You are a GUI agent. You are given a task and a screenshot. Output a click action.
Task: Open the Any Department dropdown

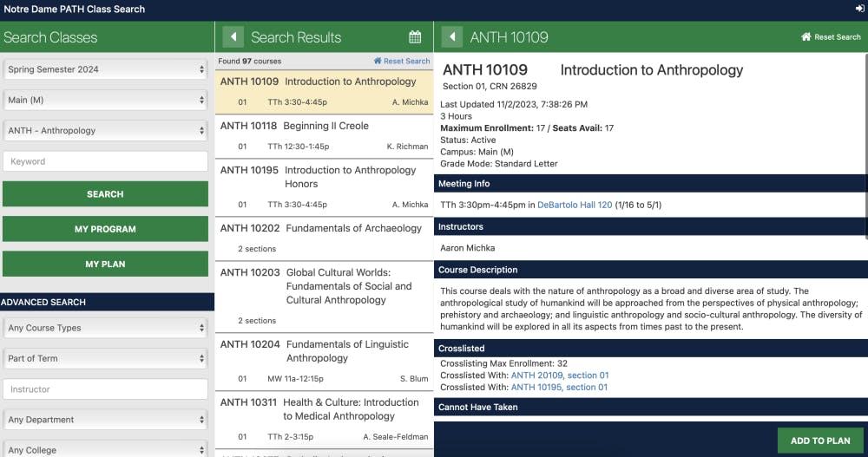(x=105, y=420)
